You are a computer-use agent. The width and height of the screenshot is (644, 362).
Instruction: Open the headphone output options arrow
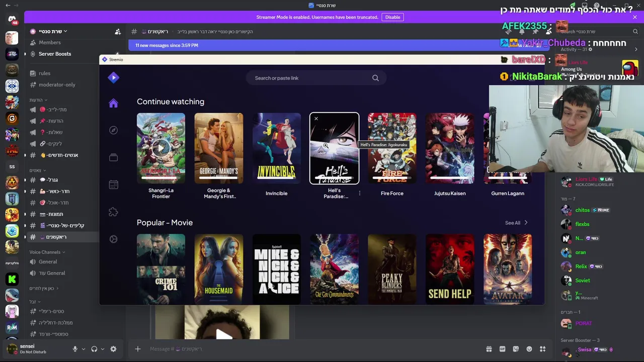tap(103, 349)
